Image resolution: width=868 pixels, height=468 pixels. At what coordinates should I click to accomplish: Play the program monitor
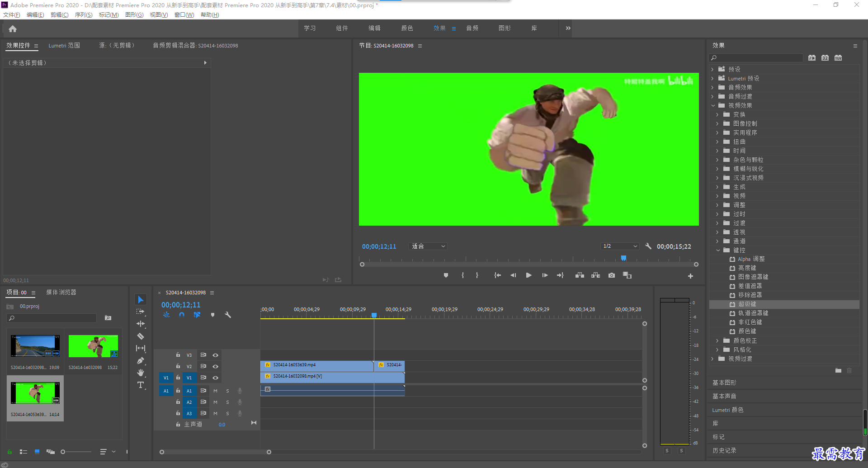(528, 275)
